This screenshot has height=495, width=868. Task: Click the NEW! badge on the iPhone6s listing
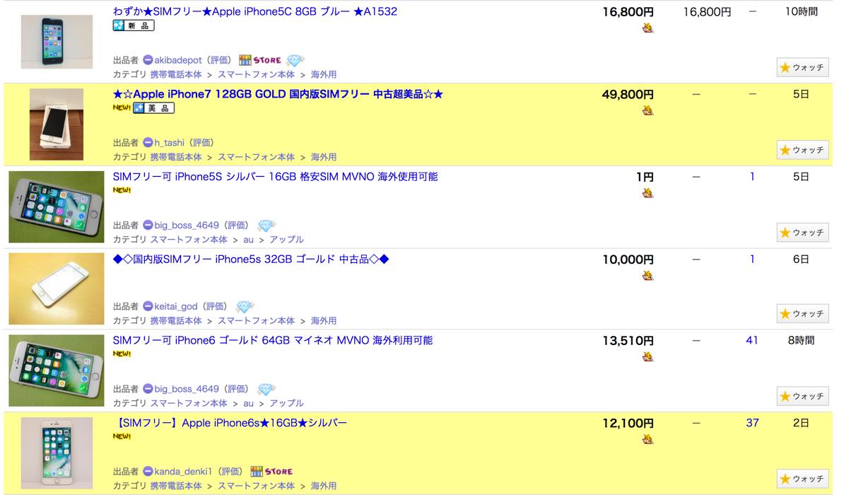click(122, 436)
